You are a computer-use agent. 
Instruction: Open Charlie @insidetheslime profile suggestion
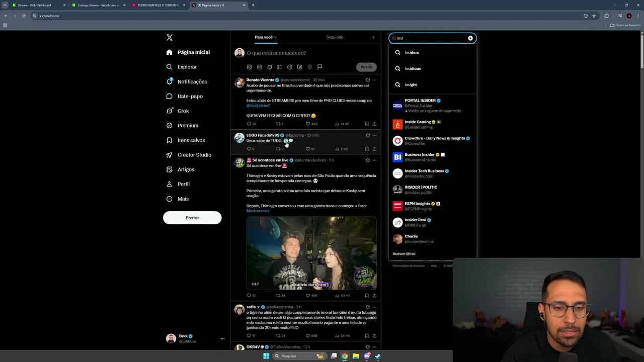[433, 239]
